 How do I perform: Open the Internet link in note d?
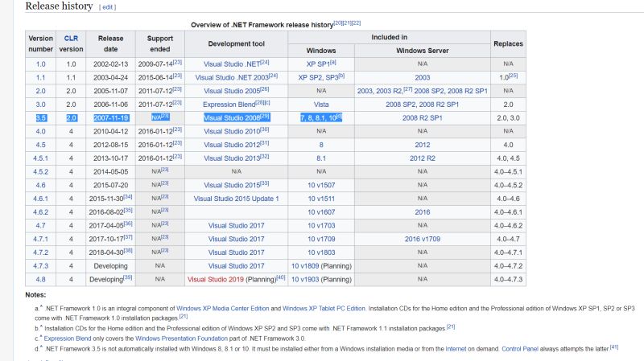click(456, 349)
